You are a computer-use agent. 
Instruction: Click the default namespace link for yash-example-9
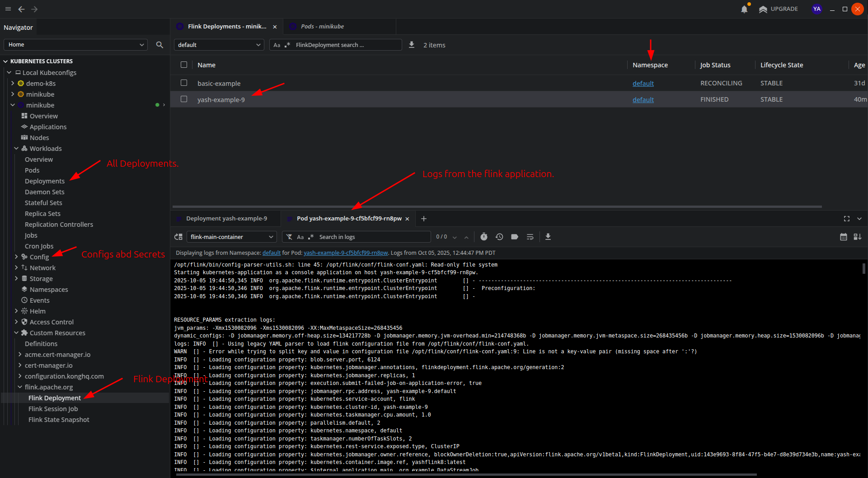pyautogui.click(x=643, y=99)
